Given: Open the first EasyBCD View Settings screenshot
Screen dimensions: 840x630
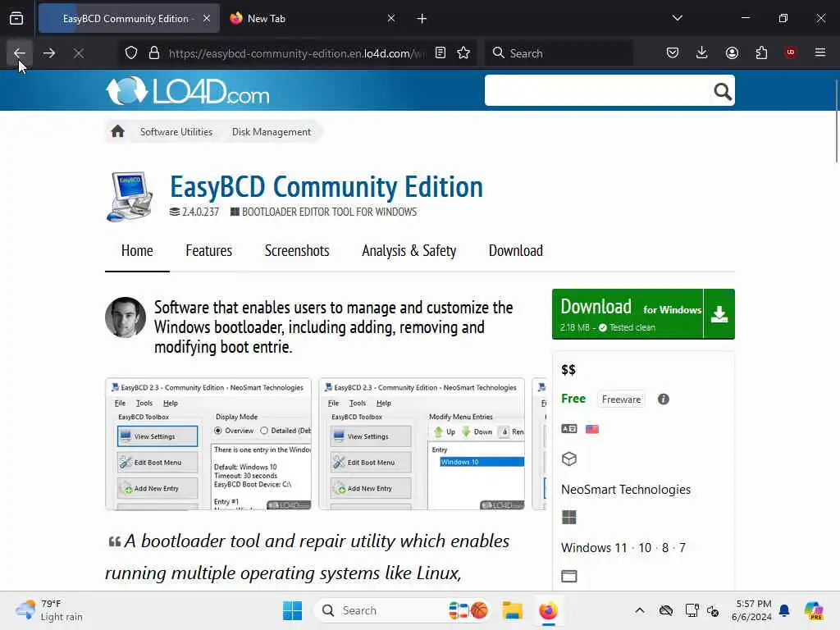Looking at the screenshot, I should (208, 444).
